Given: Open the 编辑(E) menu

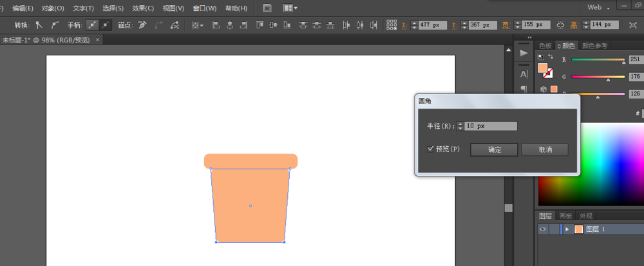Looking at the screenshot, I should [x=23, y=8].
